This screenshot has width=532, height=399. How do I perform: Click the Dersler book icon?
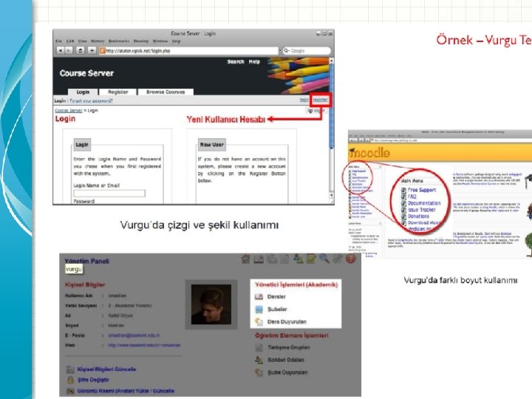point(259,297)
